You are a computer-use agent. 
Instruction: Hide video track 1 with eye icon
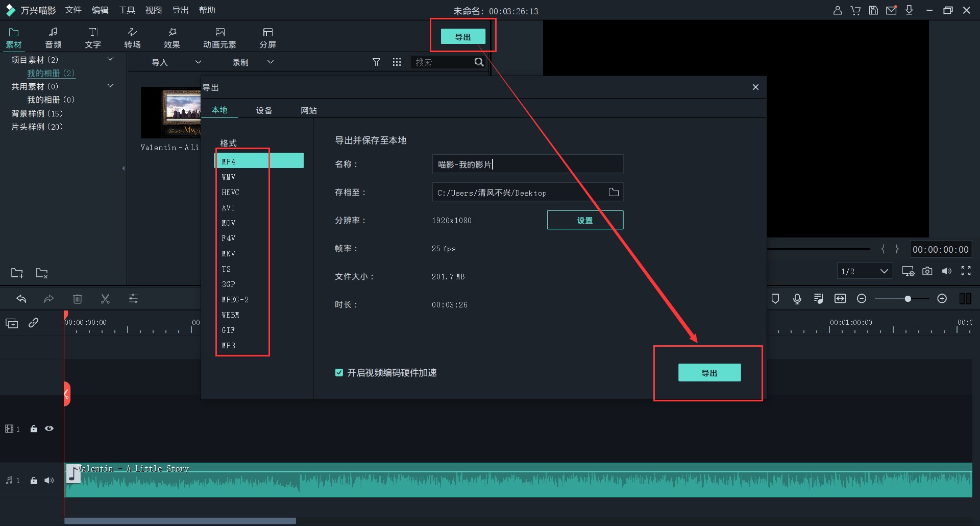click(49, 429)
